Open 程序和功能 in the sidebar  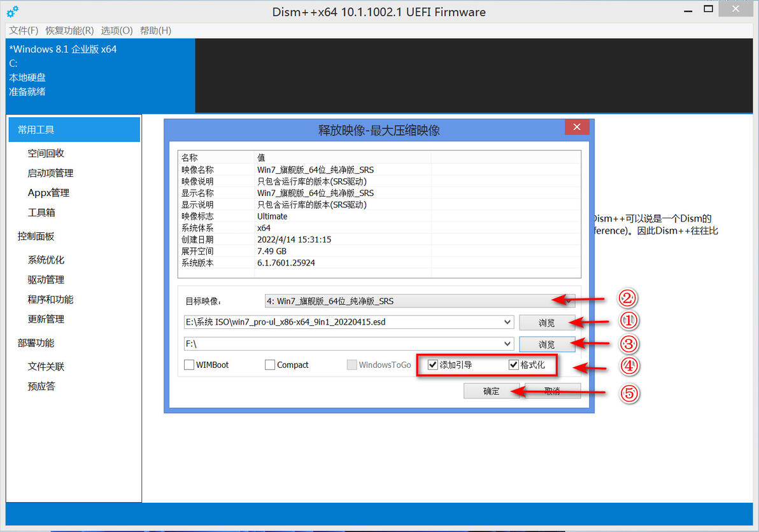coord(50,299)
